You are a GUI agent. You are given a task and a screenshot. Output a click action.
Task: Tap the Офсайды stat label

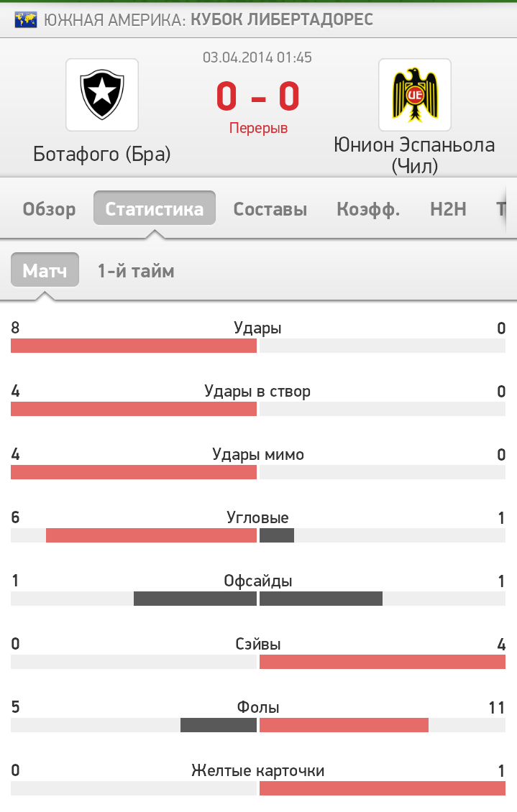258,581
